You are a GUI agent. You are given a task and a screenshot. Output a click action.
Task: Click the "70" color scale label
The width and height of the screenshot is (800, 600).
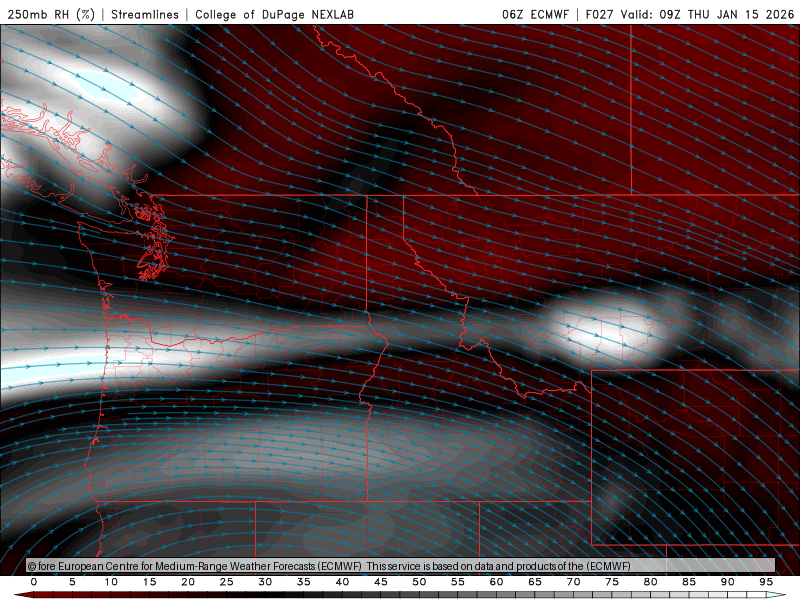pyautogui.click(x=573, y=582)
